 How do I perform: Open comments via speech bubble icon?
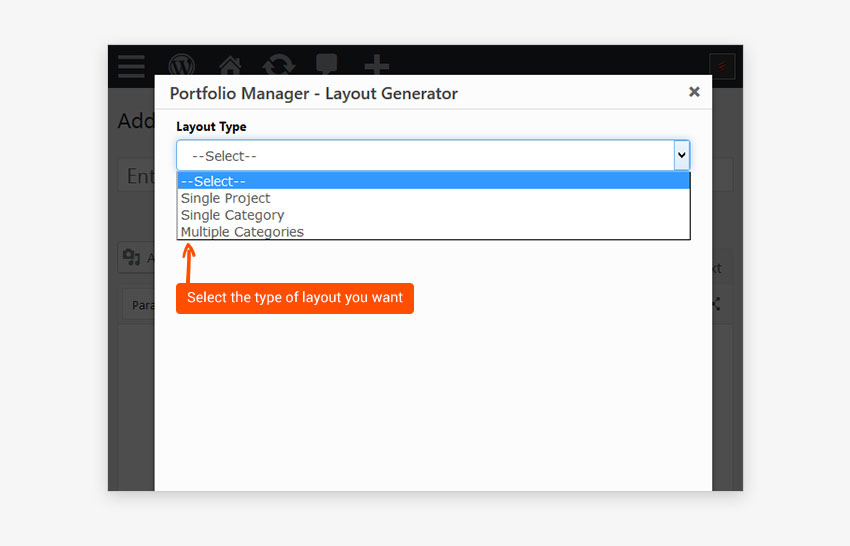pyautogui.click(x=327, y=65)
